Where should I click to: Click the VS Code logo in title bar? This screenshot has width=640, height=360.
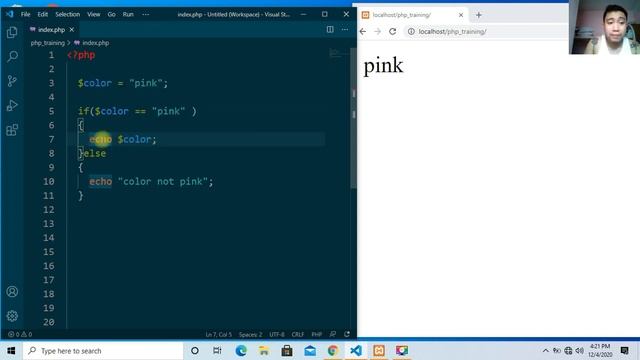click(9, 14)
